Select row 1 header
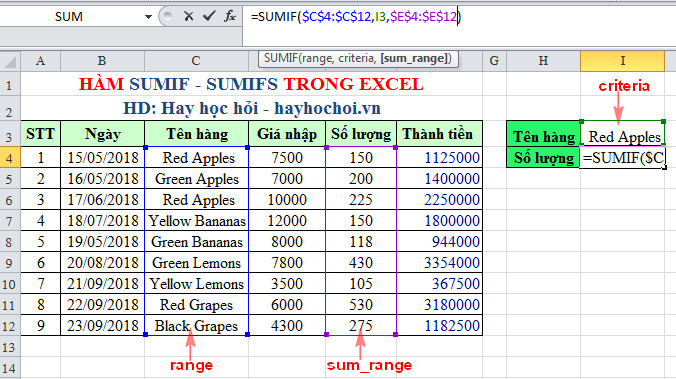 (x=10, y=85)
